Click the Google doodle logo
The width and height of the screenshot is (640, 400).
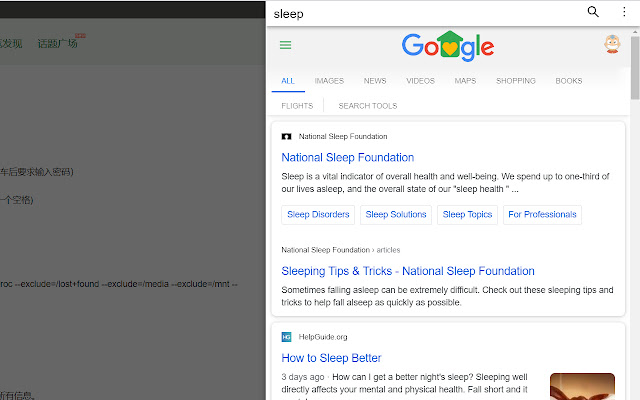pos(448,46)
